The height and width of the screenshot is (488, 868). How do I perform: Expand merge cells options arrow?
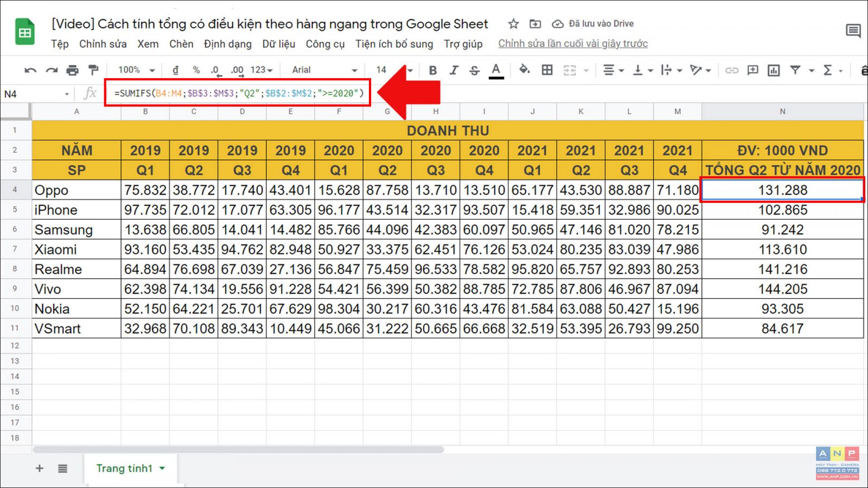click(586, 70)
